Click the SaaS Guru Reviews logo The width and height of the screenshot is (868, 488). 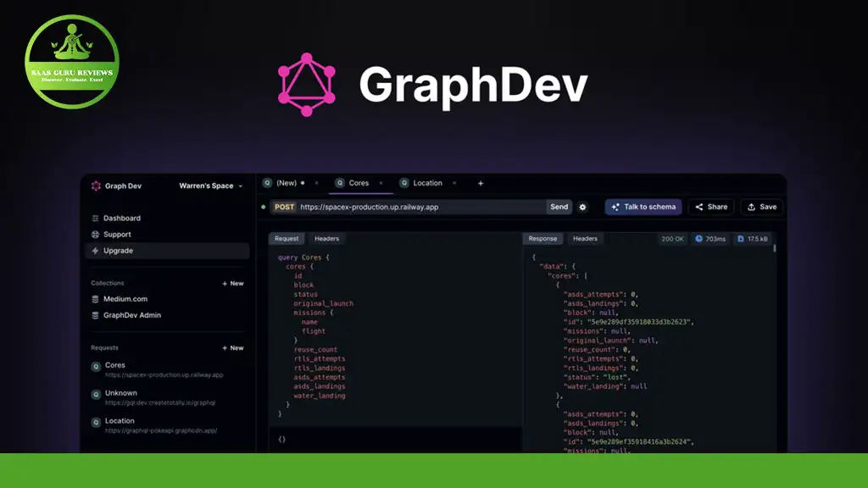coord(72,61)
